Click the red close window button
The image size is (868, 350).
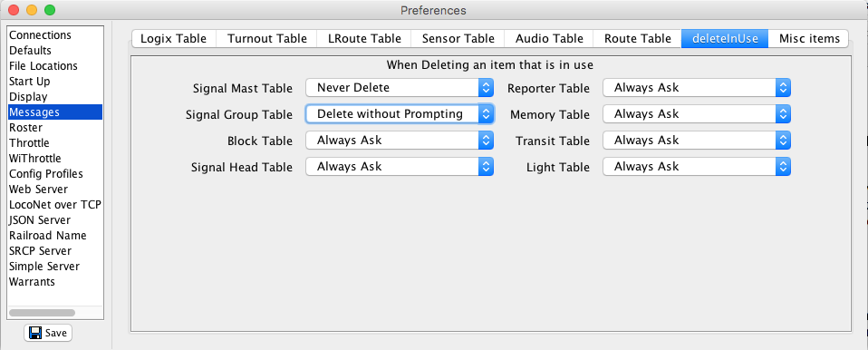click(x=14, y=10)
